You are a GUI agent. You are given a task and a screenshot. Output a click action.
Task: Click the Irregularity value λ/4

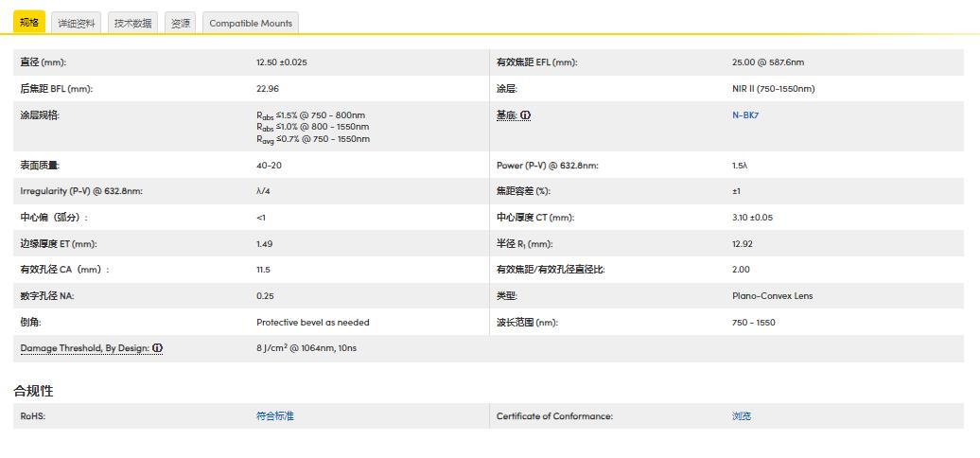[x=263, y=191]
